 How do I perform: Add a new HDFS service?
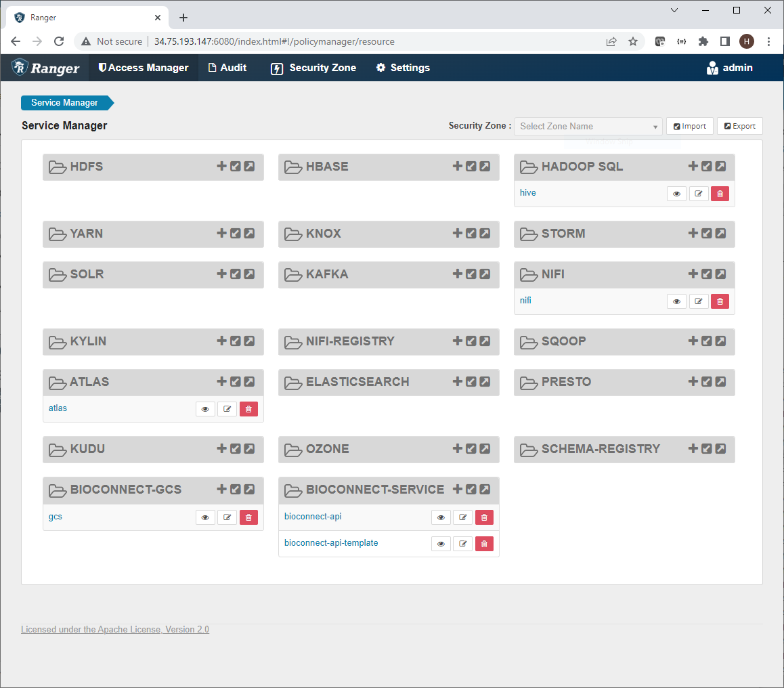(x=221, y=167)
